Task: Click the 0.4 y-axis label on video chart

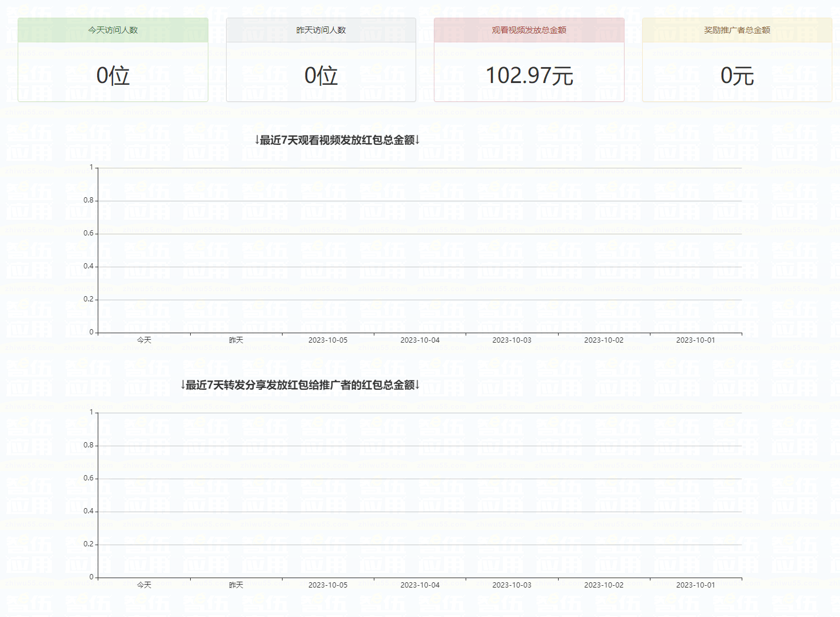Action: click(x=88, y=266)
